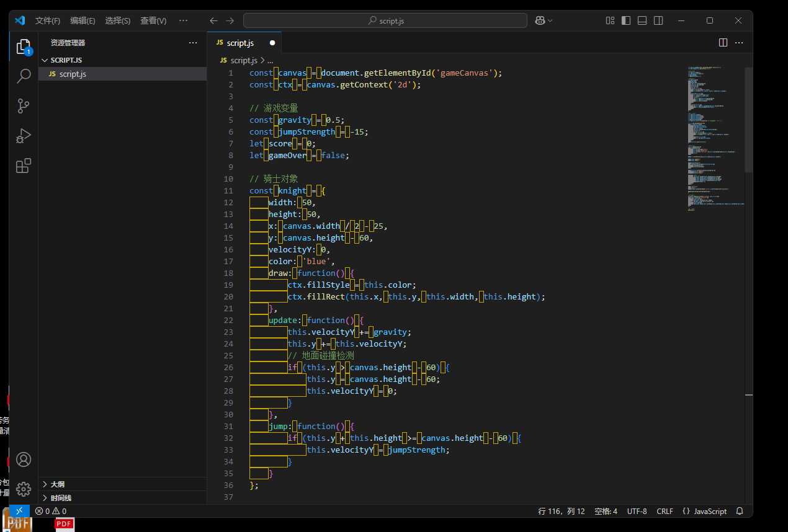This screenshot has height=532, width=788.
Task: Select the script.js editor tab
Action: tap(240, 43)
